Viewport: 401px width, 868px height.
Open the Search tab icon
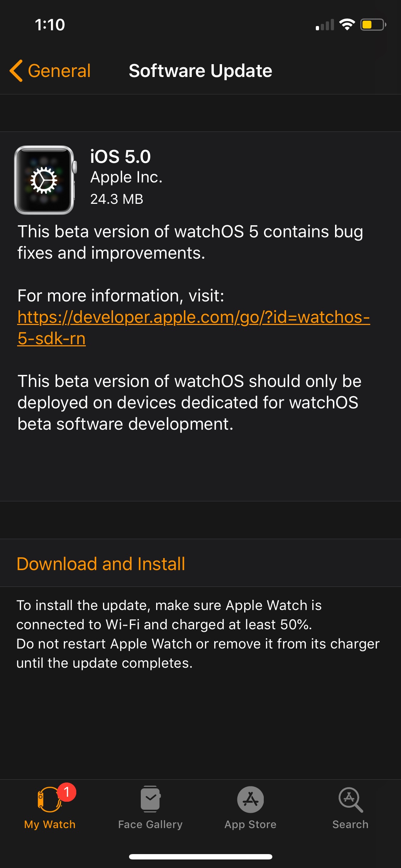point(350,799)
